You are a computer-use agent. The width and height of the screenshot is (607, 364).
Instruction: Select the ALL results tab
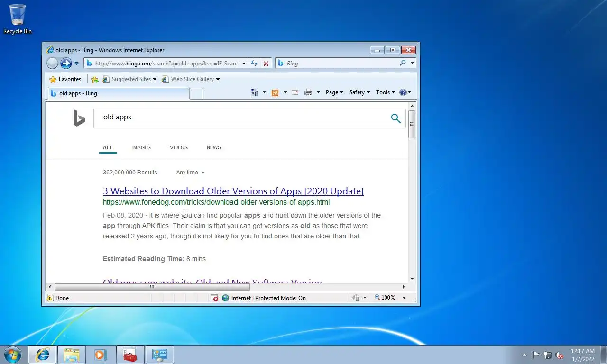(108, 147)
